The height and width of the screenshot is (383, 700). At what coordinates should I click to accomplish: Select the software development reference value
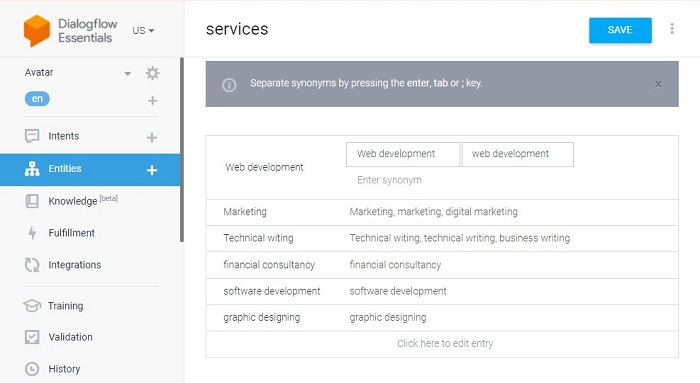tap(271, 291)
